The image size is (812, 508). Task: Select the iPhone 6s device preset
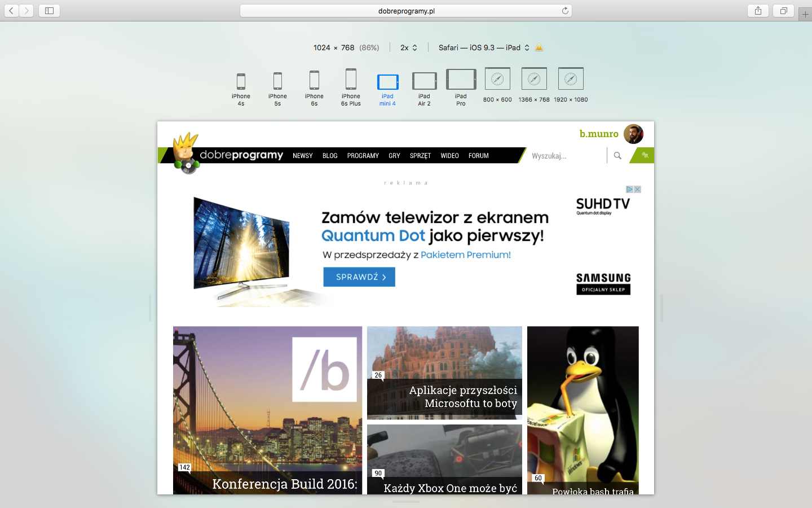tap(314, 89)
